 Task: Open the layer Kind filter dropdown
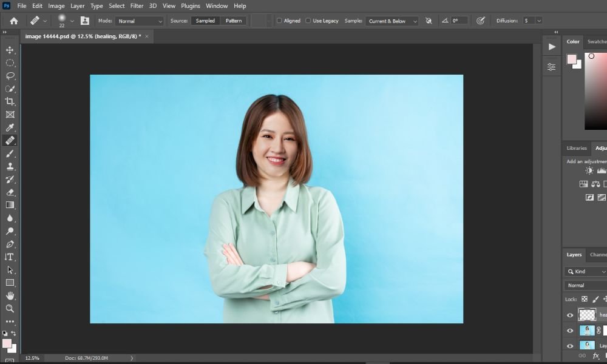[585, 272]
